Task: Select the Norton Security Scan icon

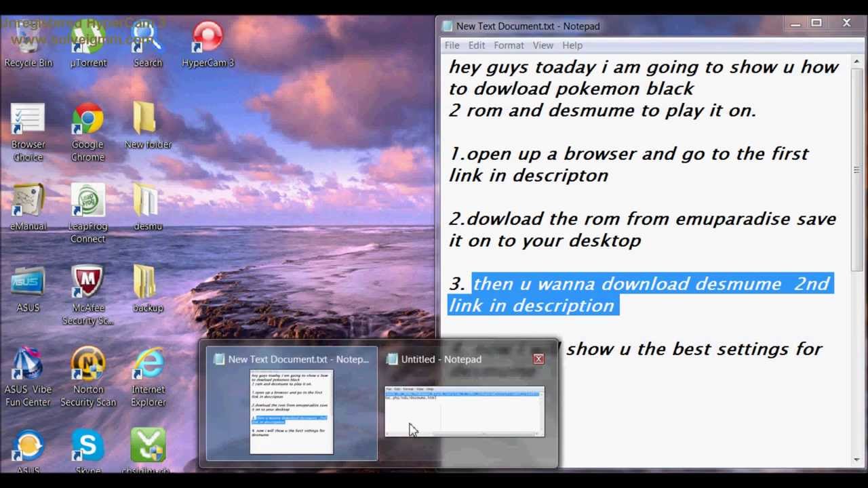Action: 88,377
